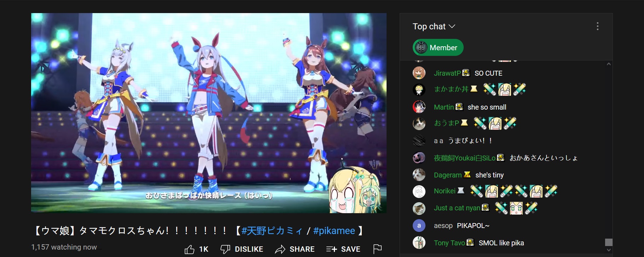Expand the Top chat dropdown
The width and height of the screenshot is (644, 257).
[x=434, y=27]
